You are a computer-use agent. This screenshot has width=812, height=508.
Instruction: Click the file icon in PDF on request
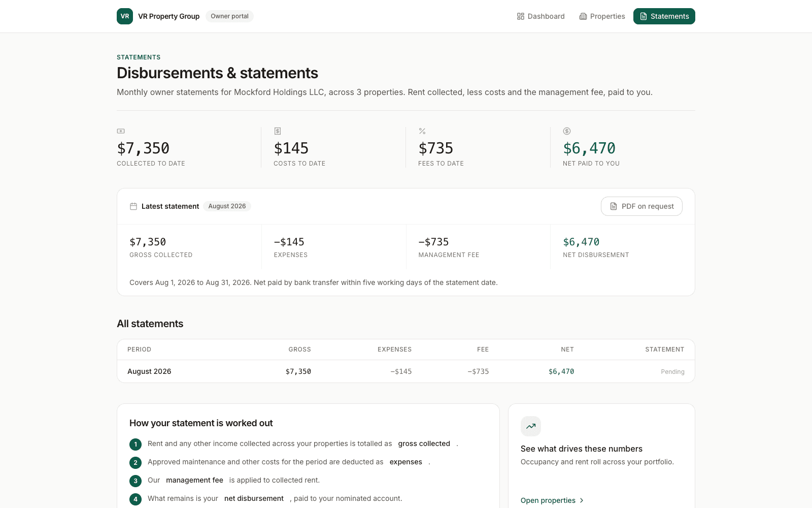pos(614,206)
